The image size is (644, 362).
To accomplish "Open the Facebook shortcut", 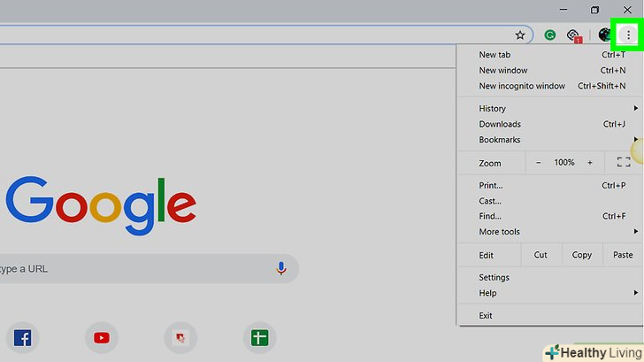I will pos(23,338).
